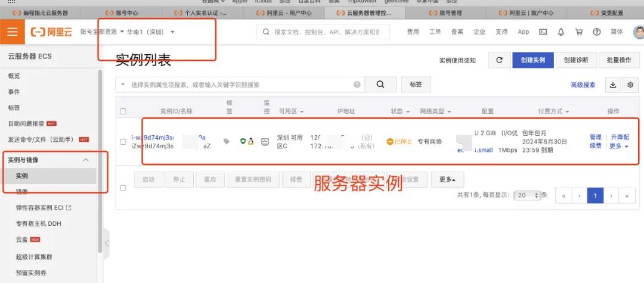Click the instance tag icon
Viewport: 644px width, 283px height.
[227, 142]
